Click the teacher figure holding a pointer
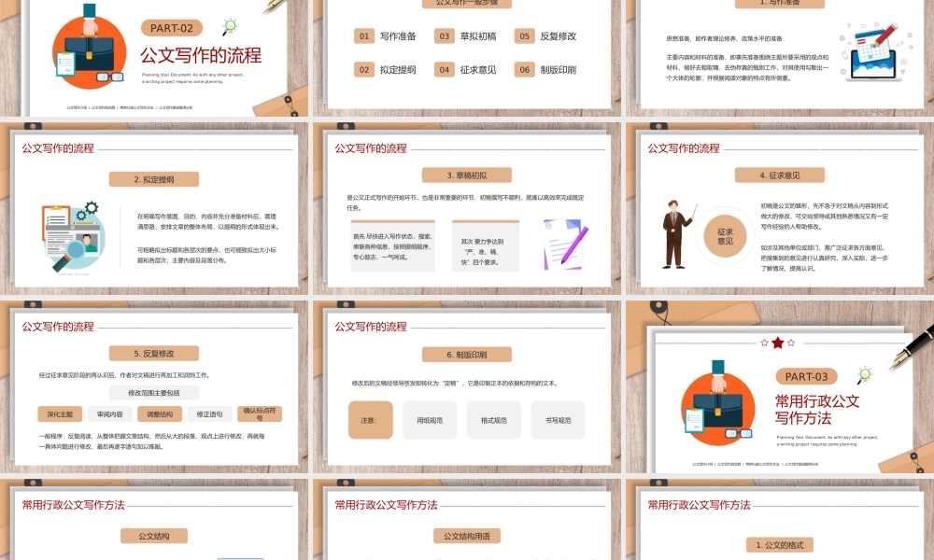Viewport: 934px width, 560px height. pos(678,234)
